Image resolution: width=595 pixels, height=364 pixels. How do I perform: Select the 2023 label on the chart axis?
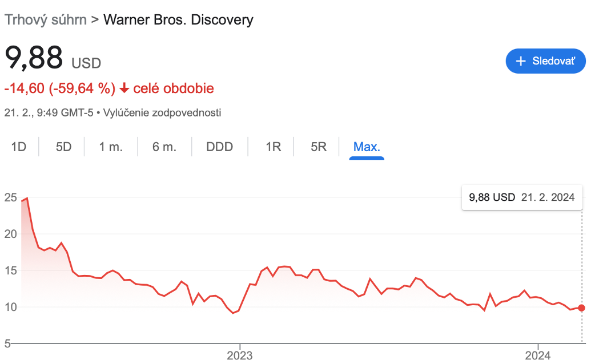[240, 354]
